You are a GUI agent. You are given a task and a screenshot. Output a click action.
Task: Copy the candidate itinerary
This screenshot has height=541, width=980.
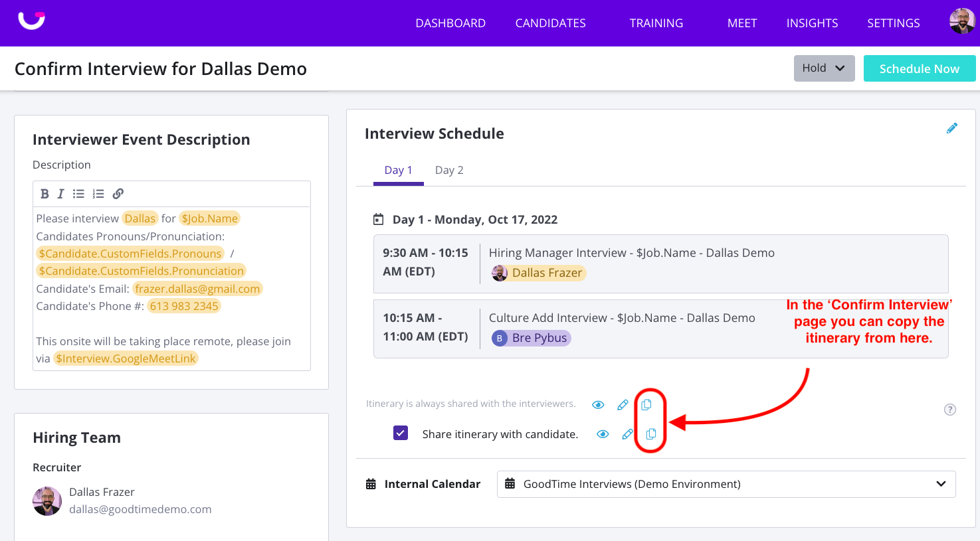pyautogui.click(x=650, y=434)
